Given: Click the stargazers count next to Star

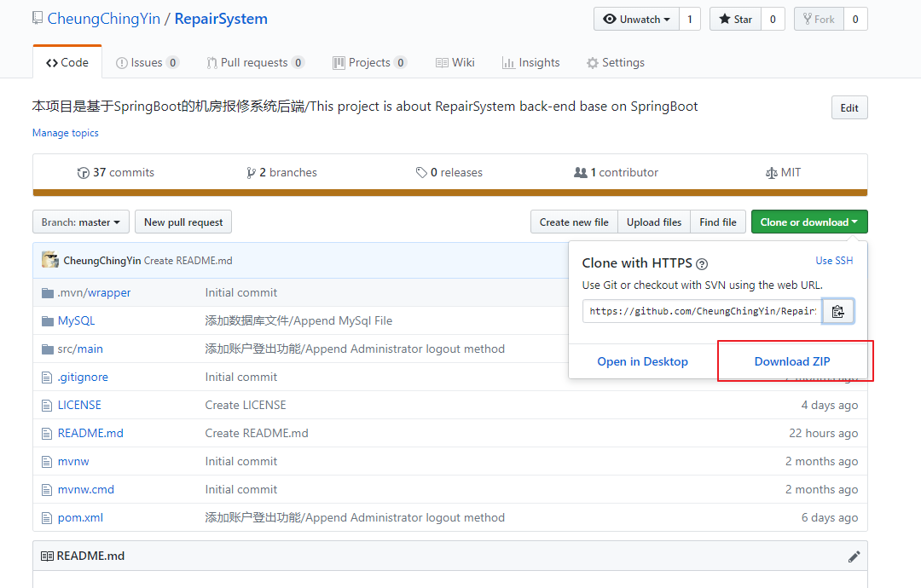Looking at the screenshot, I should (x=773, y=20).
